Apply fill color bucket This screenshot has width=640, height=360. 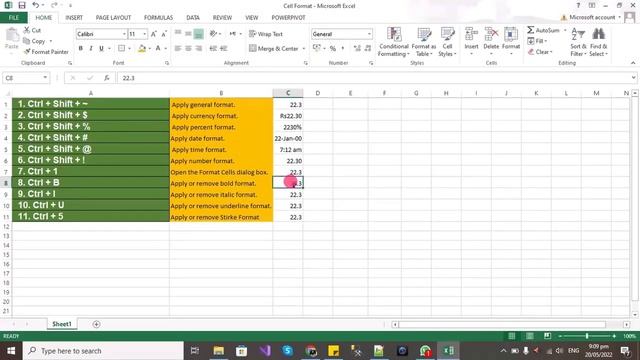142,49
